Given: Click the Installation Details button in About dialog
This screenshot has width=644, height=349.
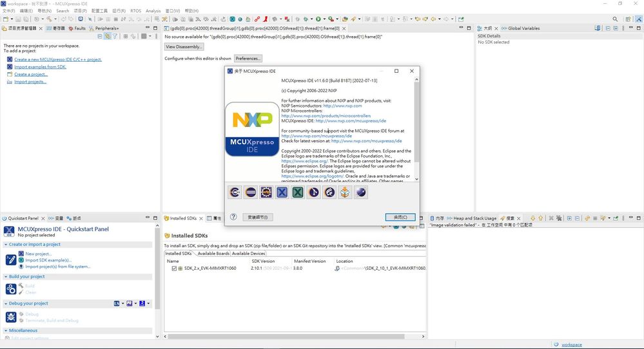Looking at the screenshot, I should tap(257, 217).
